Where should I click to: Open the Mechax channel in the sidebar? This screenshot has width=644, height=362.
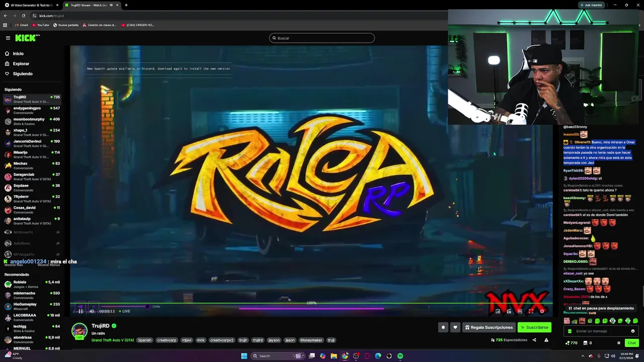(33, 165)
